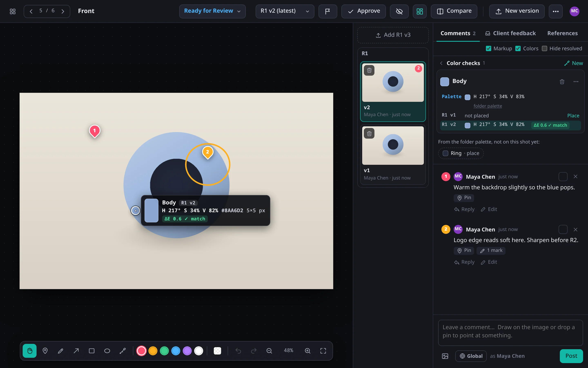588x368 pixels.
Task: Go to the previous shot
Action: [31, 11]
